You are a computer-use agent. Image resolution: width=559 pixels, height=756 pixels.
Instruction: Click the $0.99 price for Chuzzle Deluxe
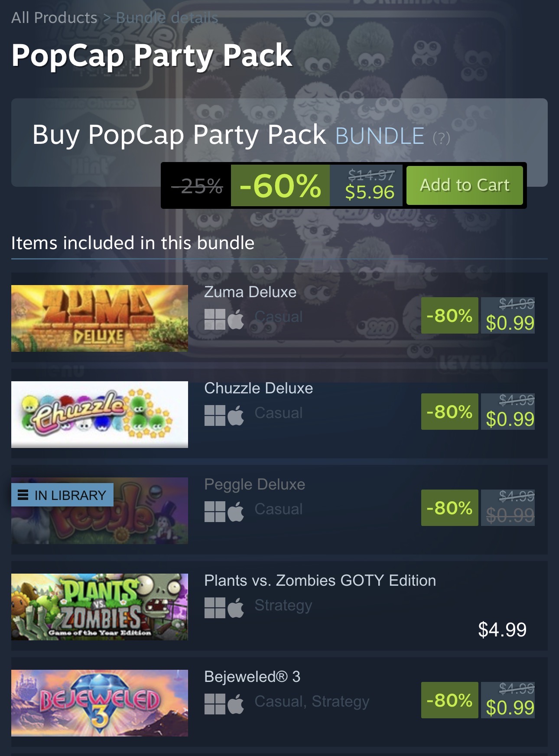tap(510, 419)
